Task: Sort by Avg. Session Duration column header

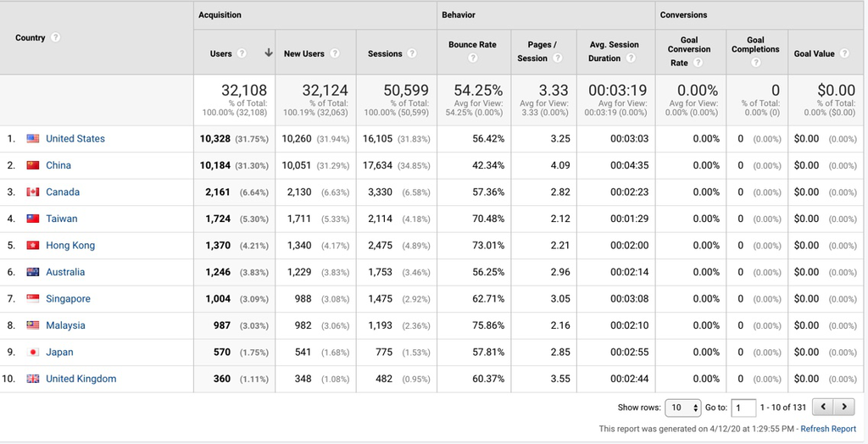Action: click(614, 51)
